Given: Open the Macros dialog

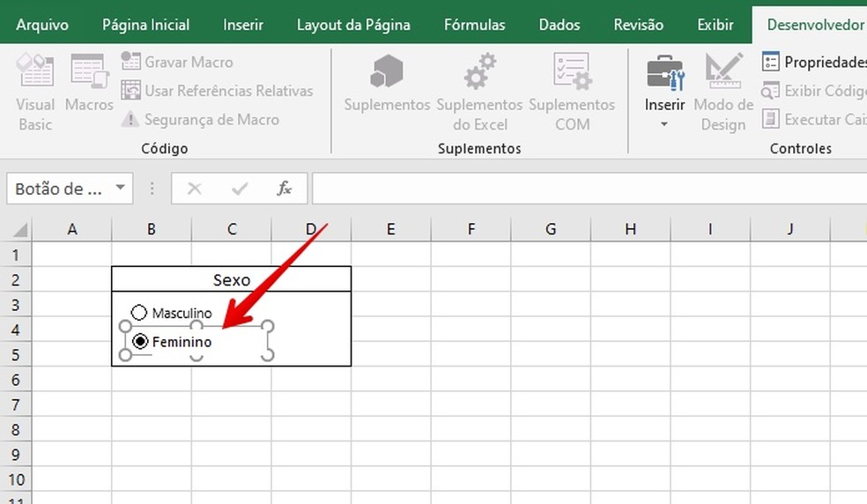Looking at the screenshot, I should tap(89, 83).
